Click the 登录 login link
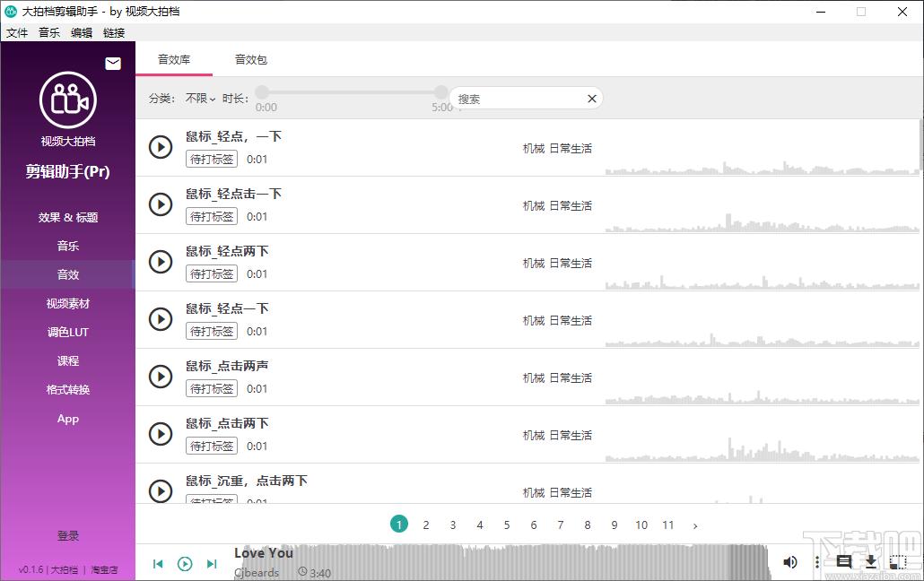 point(68,535)
